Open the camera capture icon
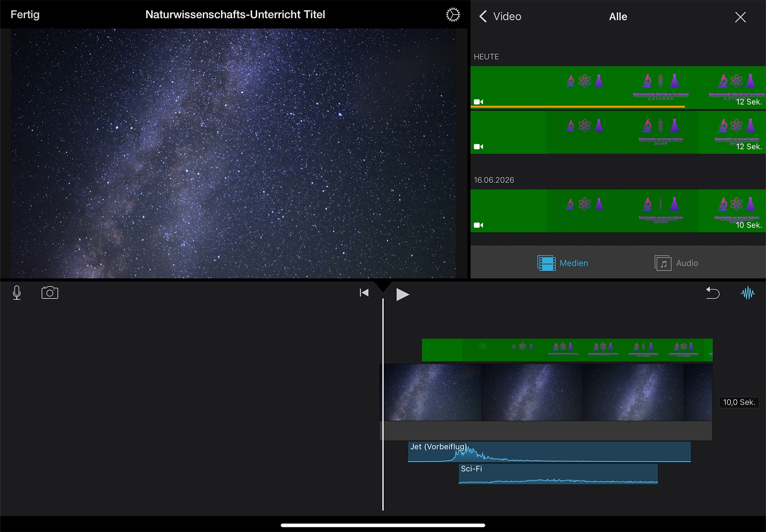Screen dimensions: 766x532 click(x=50, y=293)
